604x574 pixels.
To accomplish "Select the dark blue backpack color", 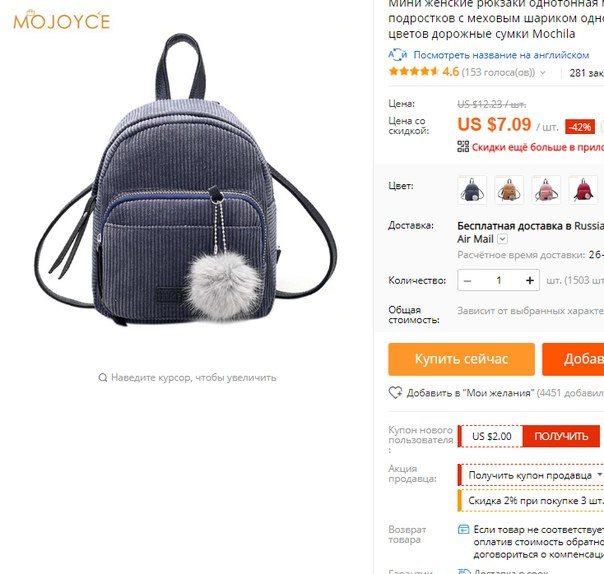I will [x=472, y=190].
